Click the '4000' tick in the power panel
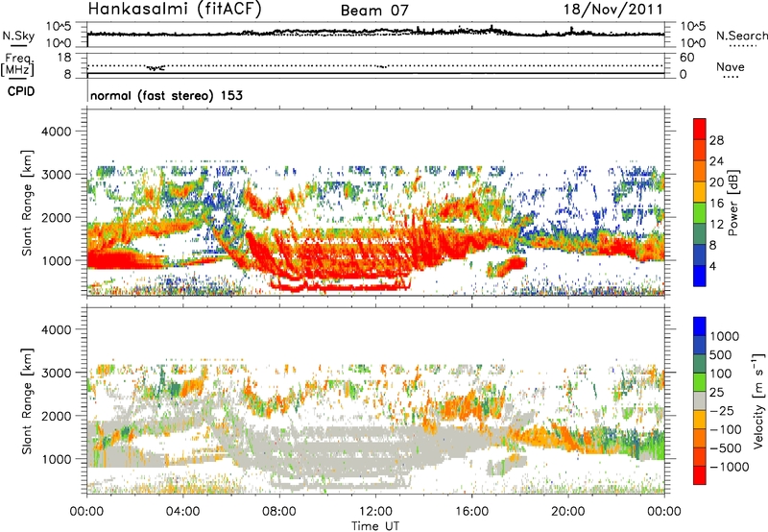Image resolution: width=768 pixels, height=532 pixels. click(56, 132)
